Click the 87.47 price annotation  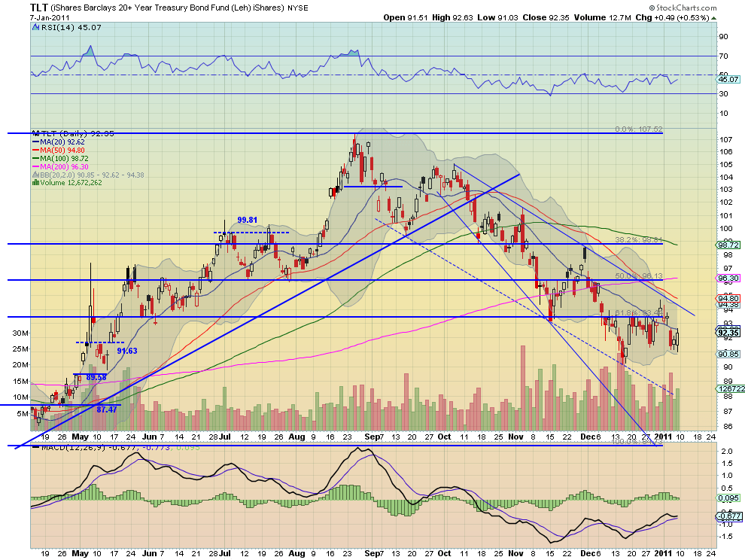[106, 409]
